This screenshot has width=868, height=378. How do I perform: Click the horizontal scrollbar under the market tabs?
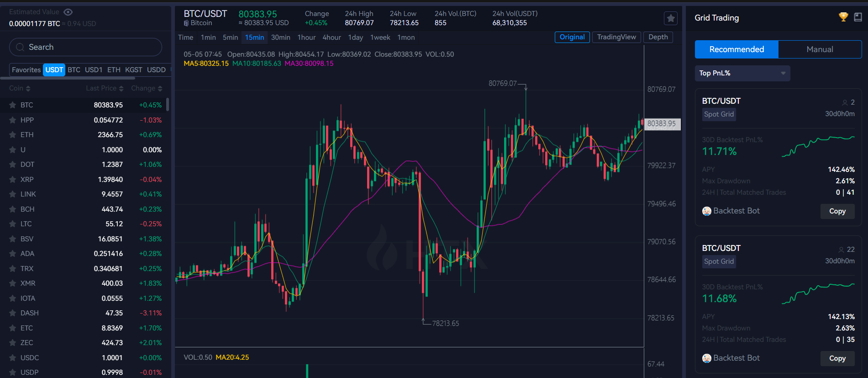[68, 78]
